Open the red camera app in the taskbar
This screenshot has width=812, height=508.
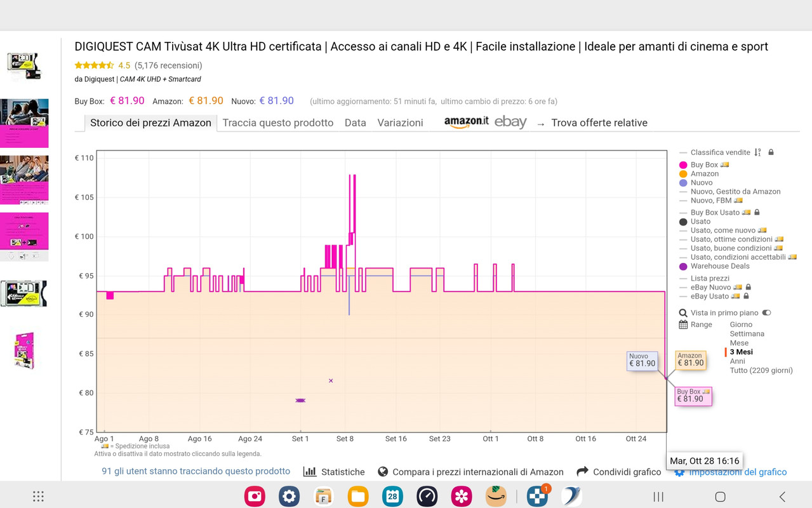[255, 497]
